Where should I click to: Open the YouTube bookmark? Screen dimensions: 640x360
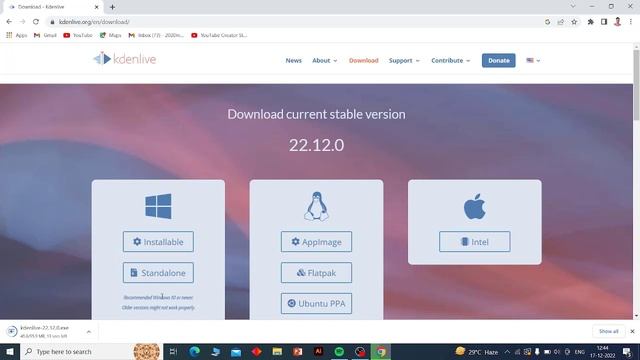(78, 36)
